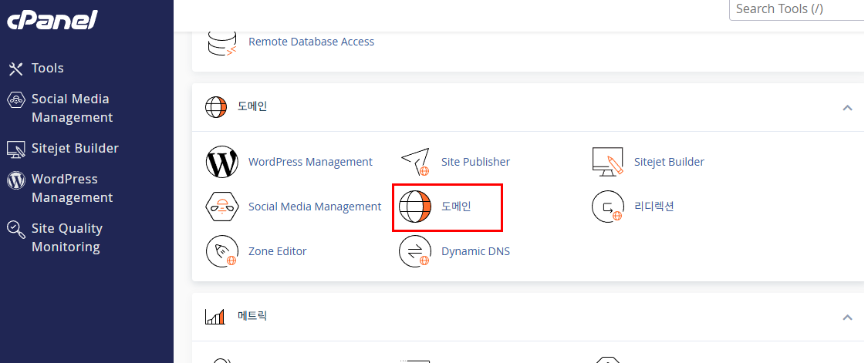Viewport: 868px width, 363px height.
Task: Select Social Media Management in the sidebar
Action: [71, 108]
